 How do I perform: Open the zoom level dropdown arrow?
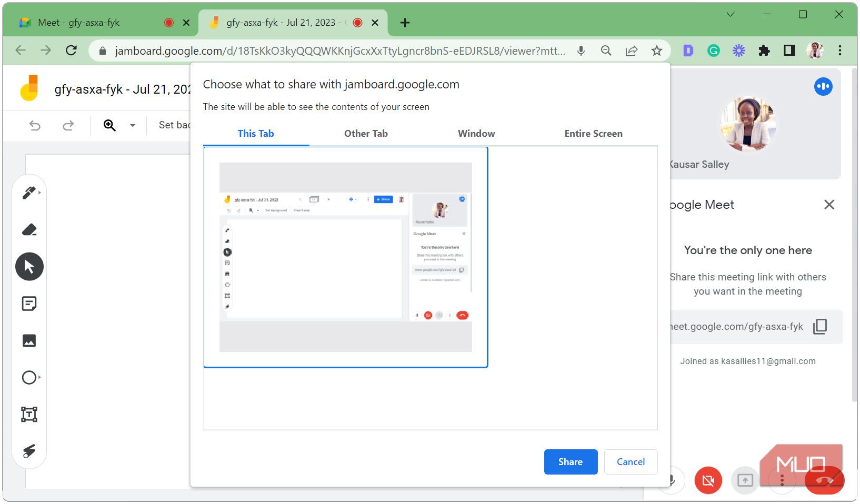pos(133,125)
